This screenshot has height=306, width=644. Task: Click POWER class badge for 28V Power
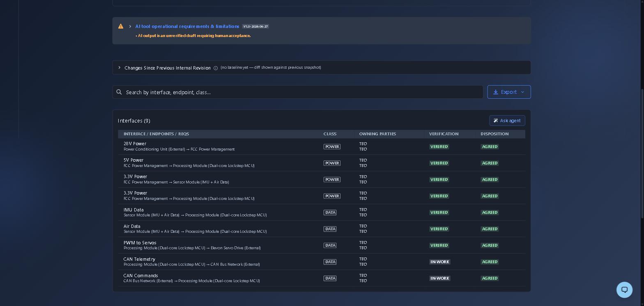click(332, 147)
